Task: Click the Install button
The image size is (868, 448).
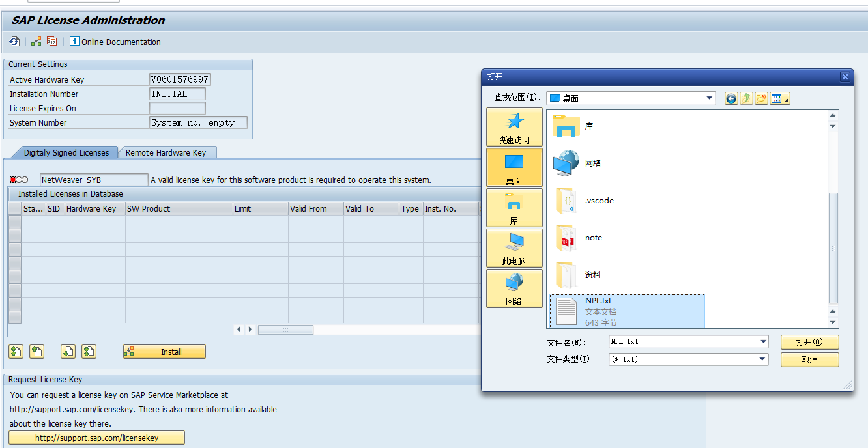Action: click(x=164, y=352)
